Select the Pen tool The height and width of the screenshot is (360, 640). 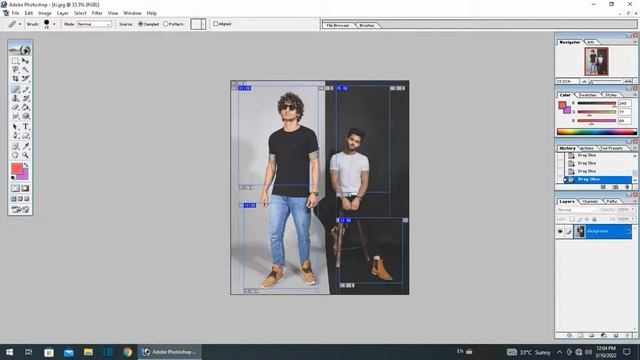(15, 136)
